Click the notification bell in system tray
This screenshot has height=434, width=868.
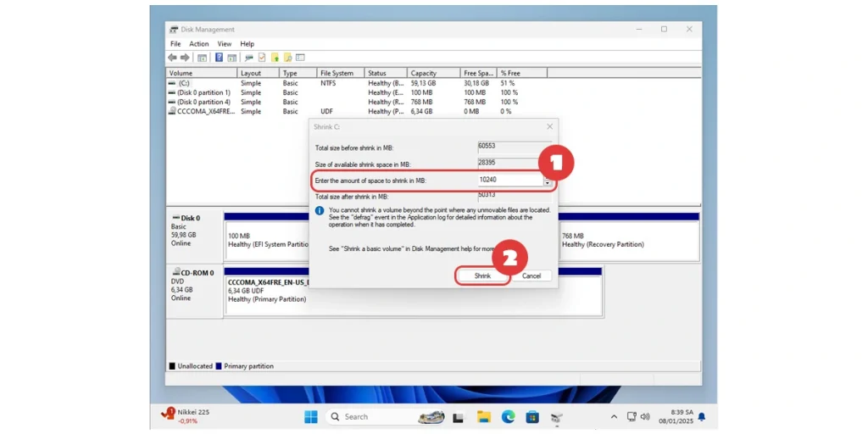701,416
